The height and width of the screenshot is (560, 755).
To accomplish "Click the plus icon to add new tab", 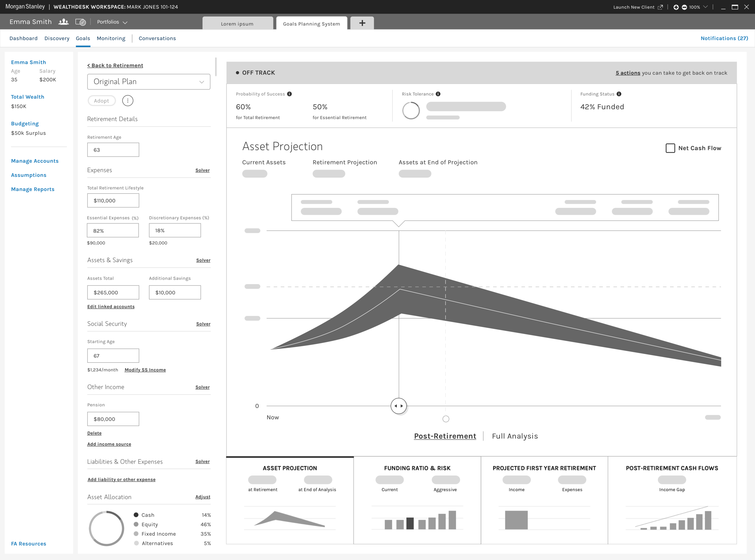I will point(362,23).
